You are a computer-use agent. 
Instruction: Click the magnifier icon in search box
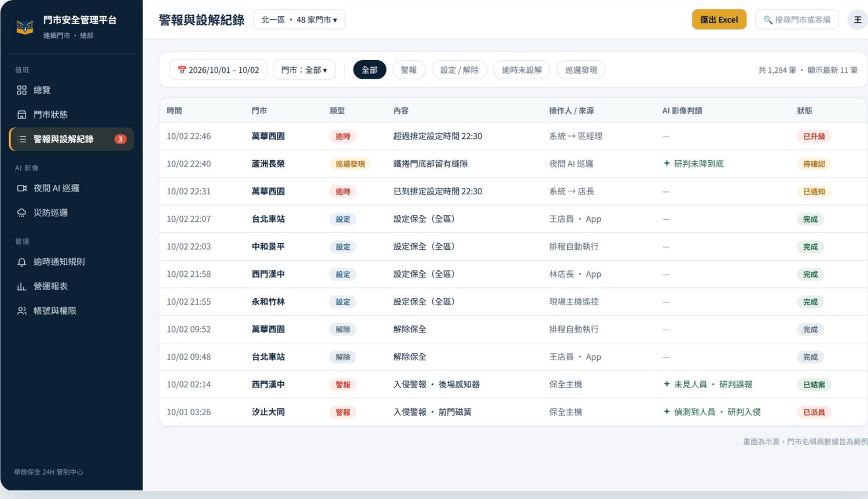tap(768, 20)
